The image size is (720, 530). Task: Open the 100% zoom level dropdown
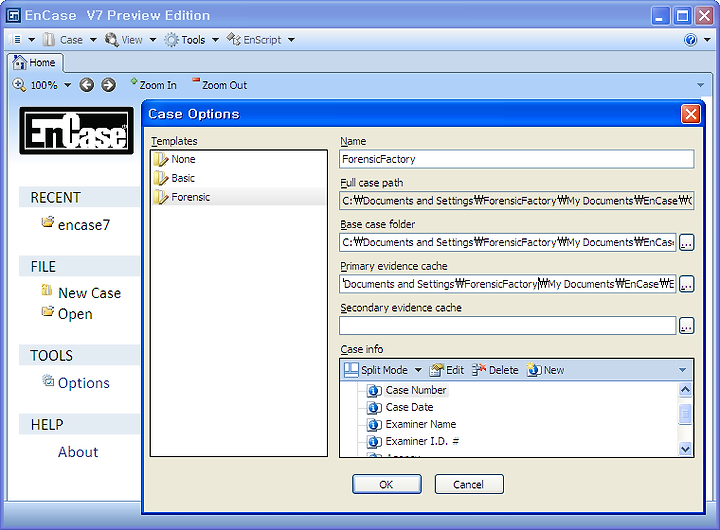click(x=68, y=85)
